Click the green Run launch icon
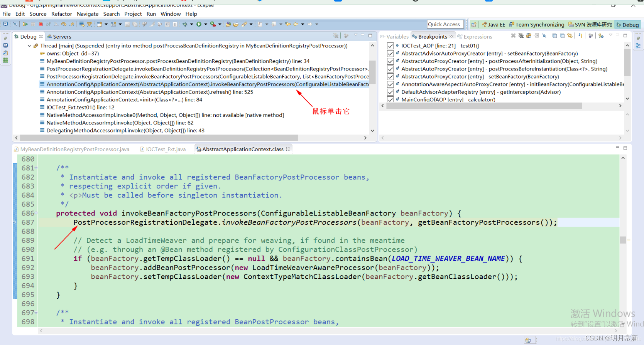 click(x=199, y=24)
